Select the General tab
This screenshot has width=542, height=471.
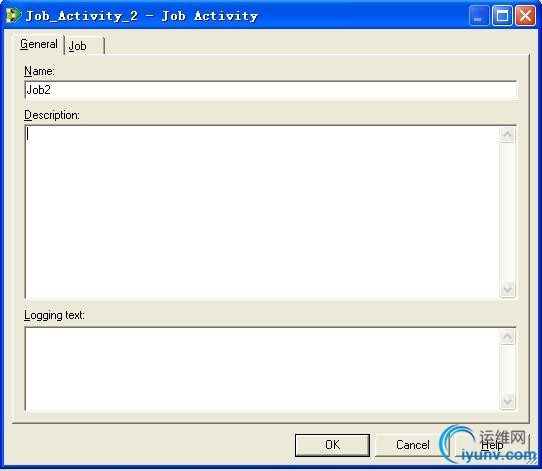coord(39,44)
